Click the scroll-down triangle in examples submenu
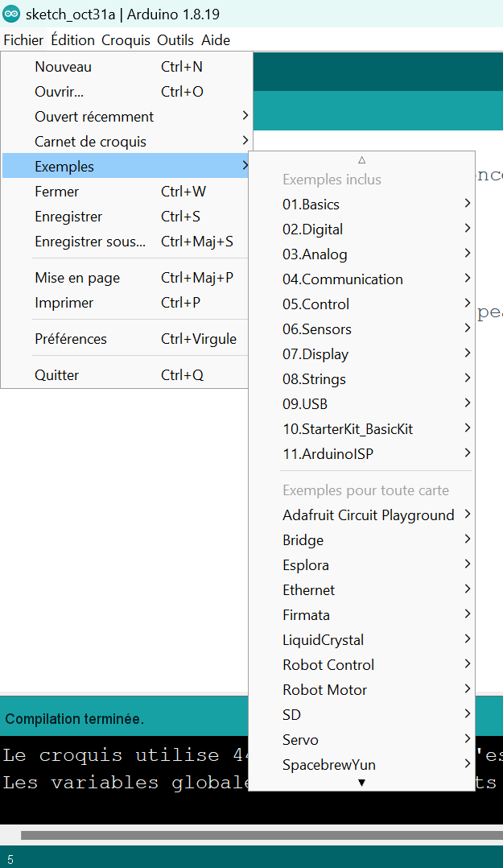 point(362,783)
